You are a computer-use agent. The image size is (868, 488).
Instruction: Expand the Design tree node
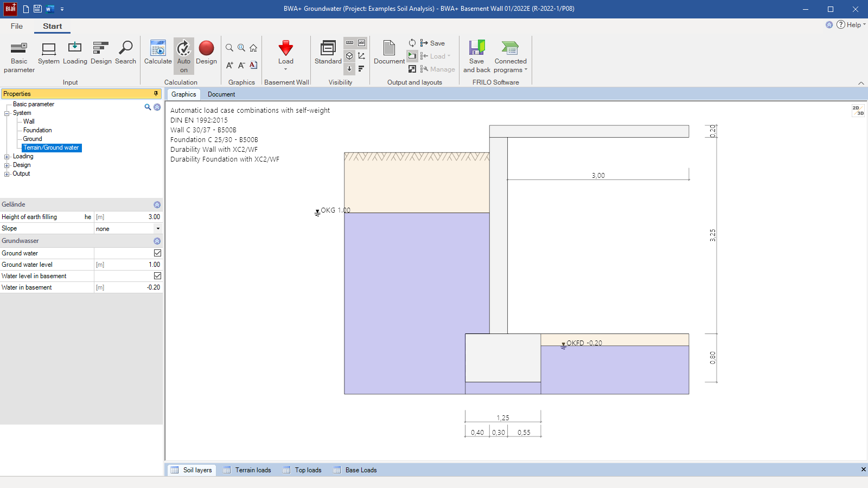tap(7, 165)
